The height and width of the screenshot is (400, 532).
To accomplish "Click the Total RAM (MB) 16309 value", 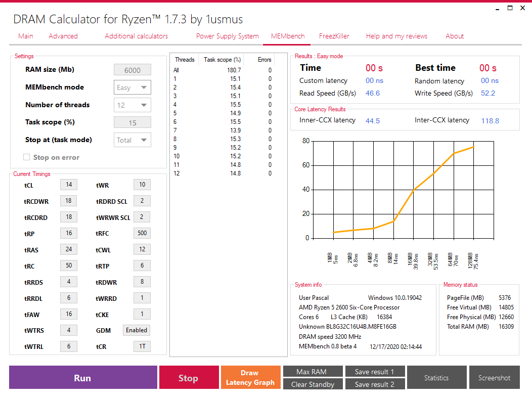I will click(506, 326).
